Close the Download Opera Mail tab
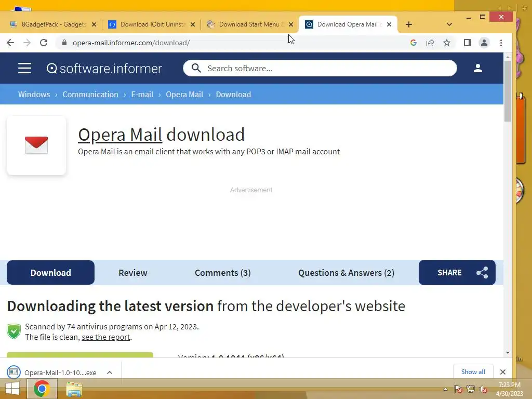 [389, 24]
